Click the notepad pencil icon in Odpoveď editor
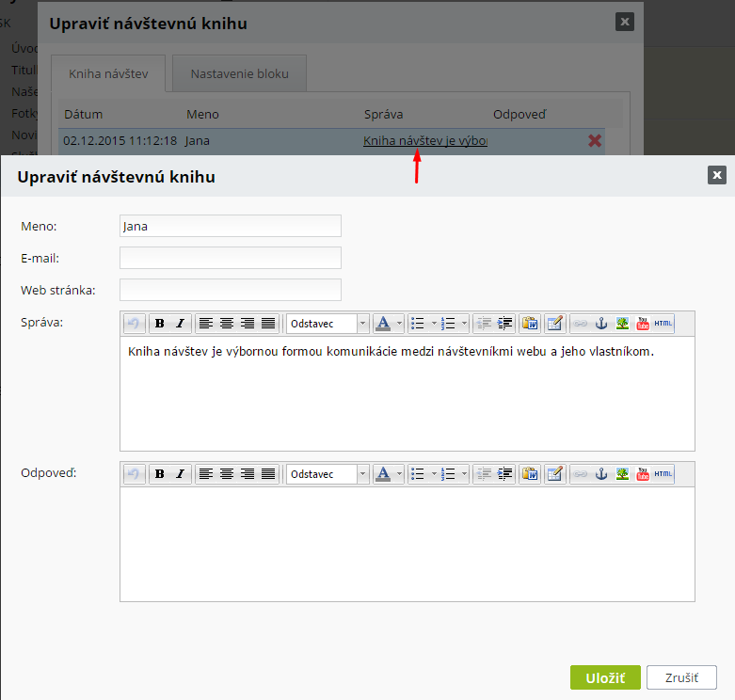 click(554, 474)
